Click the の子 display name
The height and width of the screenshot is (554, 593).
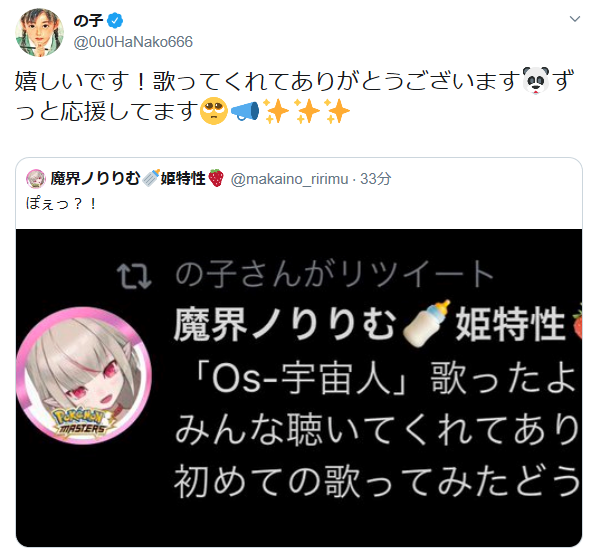tap(88, 20)
